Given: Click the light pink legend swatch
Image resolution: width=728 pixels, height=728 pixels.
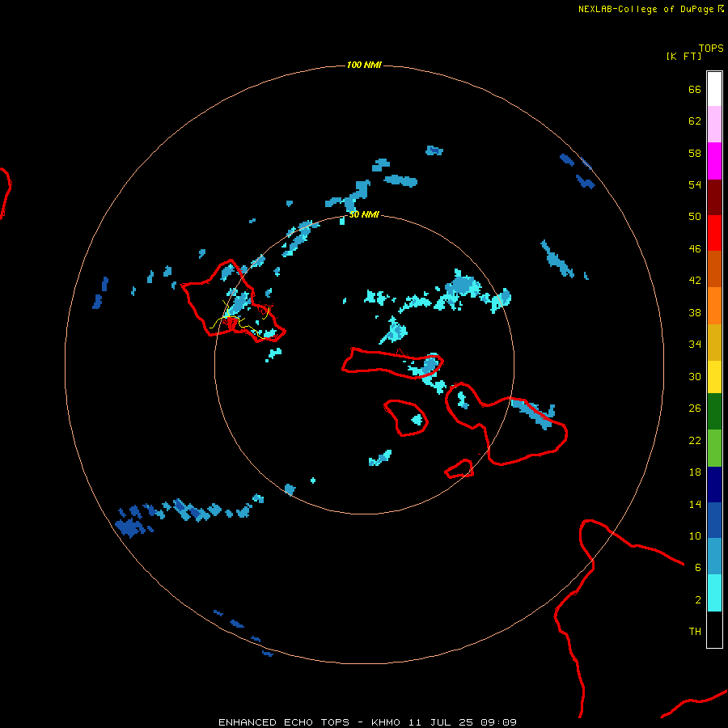Looking at the screenshot, I should [714, 124].
